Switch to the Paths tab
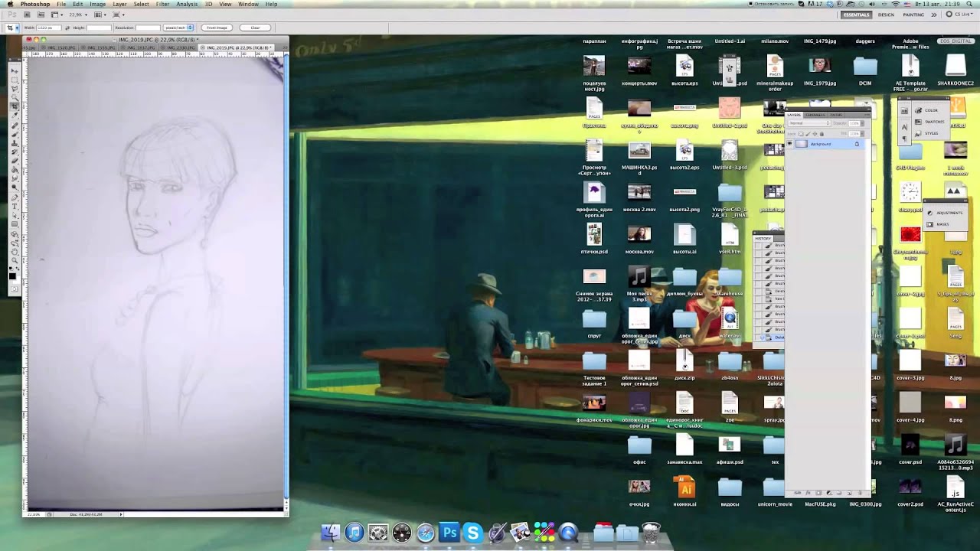The image size is (980, 551). click(836, 115)
